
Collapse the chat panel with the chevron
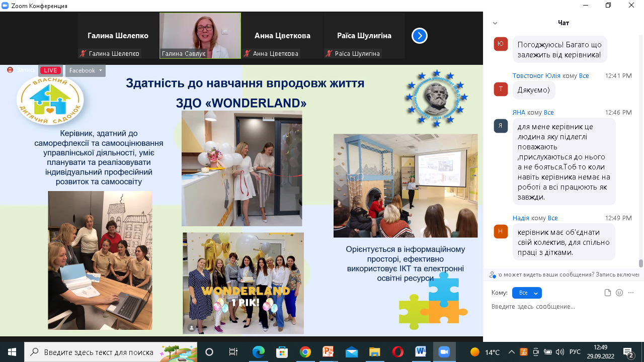tap(495, 23)
